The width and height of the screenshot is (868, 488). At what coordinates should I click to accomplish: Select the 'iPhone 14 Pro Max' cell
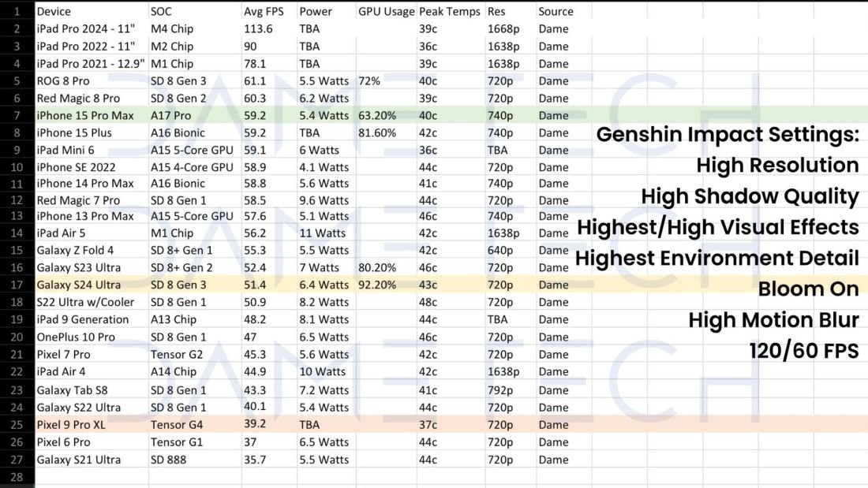pyautogui.click(x=92, y=183)
